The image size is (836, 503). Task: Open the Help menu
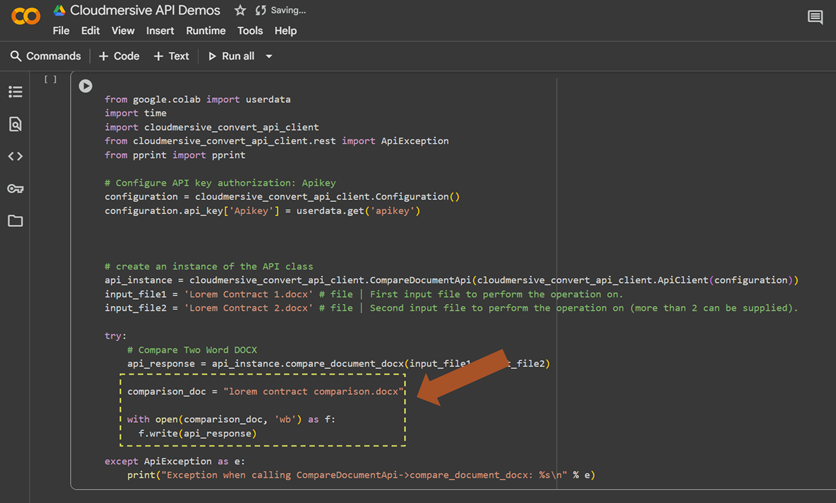[286, 31]
